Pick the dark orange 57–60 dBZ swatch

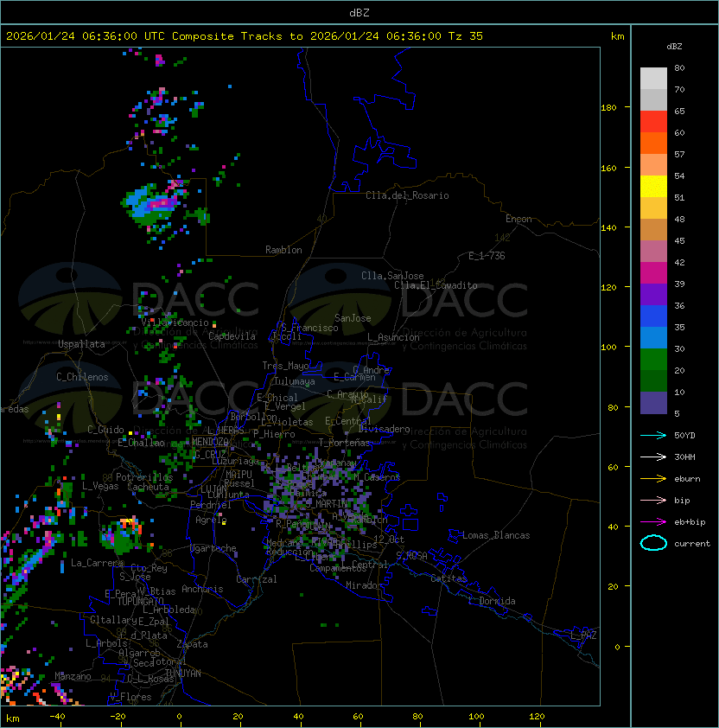pyautogui.click(x=653, y=143)
